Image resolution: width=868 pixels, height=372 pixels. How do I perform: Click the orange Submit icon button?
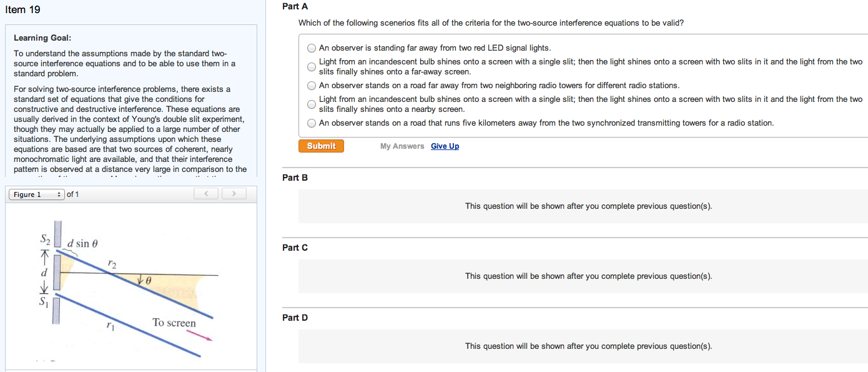321,145
